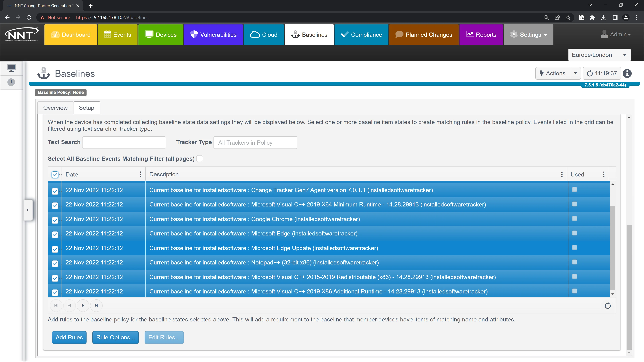This screenshot has height=362, width=644.
Task: Open the browser zoom magnifier icon
Action: 547,17
